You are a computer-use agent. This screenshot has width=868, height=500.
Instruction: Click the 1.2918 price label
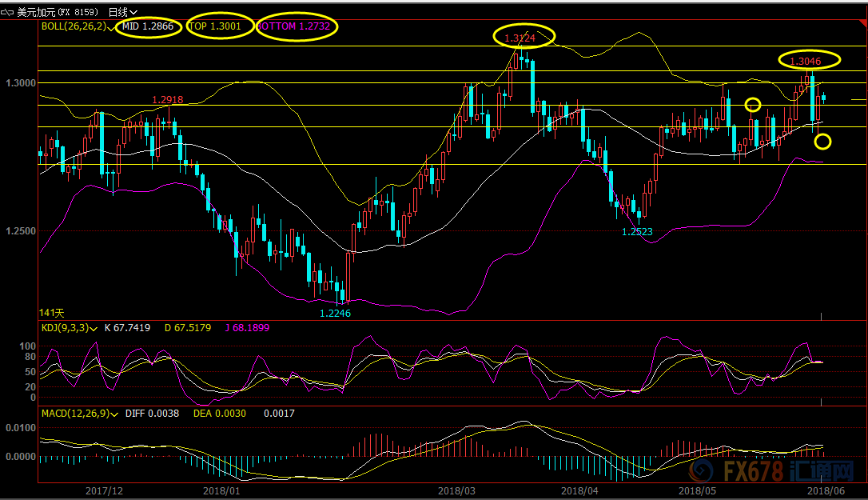(168, 100)
